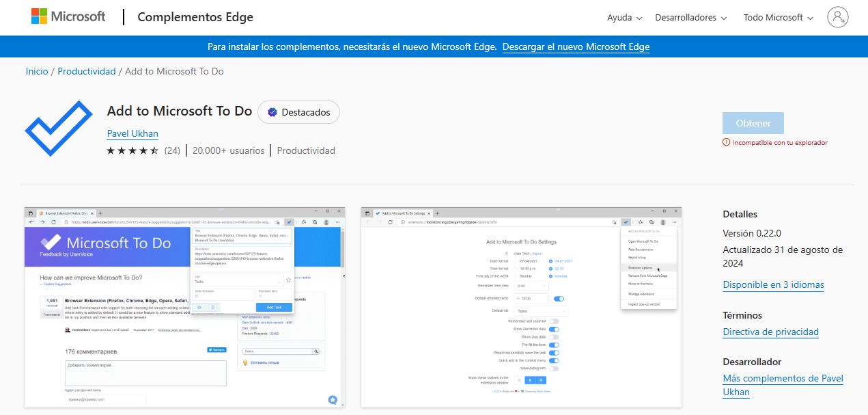Go to the Inicio breadcrumb
868x415 pixels.
[37, 71]
